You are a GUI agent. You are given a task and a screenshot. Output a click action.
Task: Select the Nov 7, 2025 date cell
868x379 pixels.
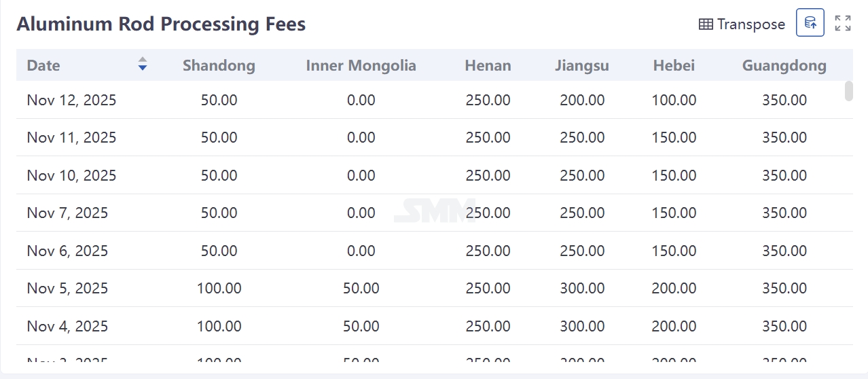tap(67, 213)
